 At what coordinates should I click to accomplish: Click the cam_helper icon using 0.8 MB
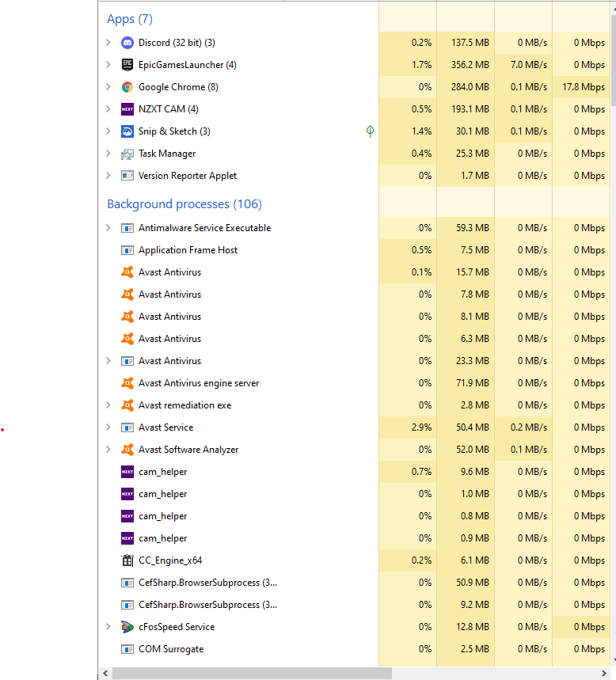tap(127, 515)
